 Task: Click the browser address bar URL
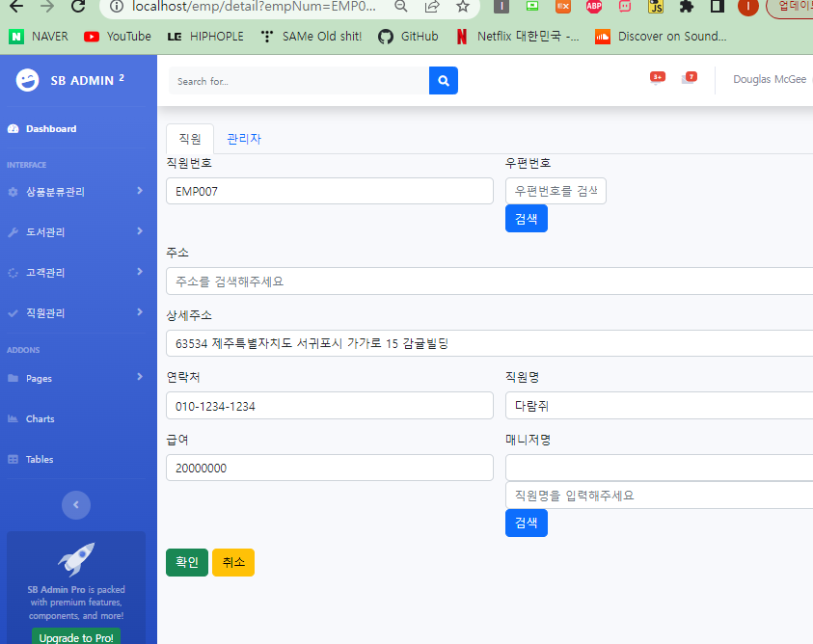click(254, 6)
